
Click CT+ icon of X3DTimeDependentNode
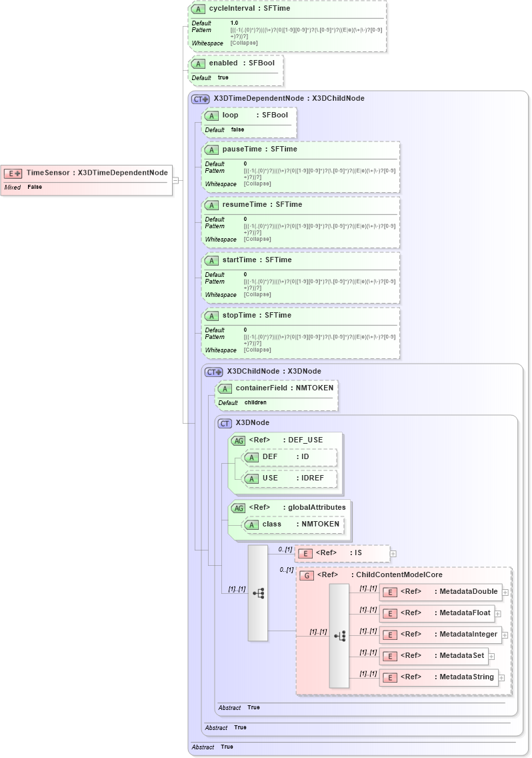(x=201, y=99)
